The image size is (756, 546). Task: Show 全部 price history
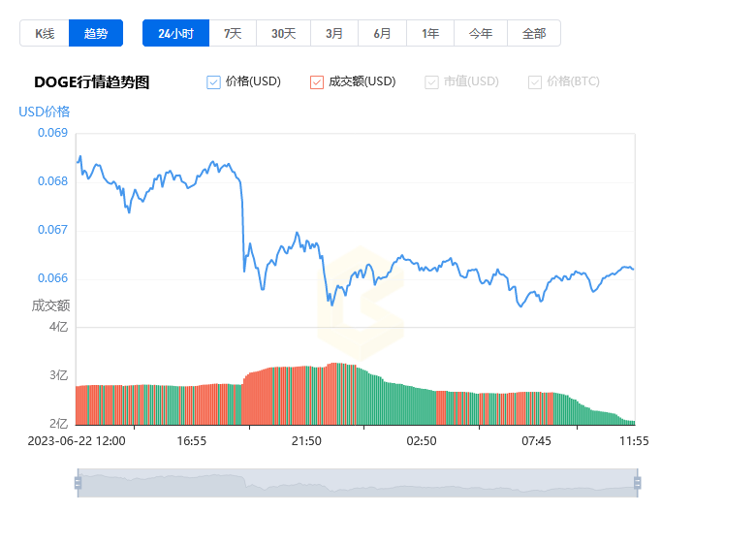[x=534, y=33]
